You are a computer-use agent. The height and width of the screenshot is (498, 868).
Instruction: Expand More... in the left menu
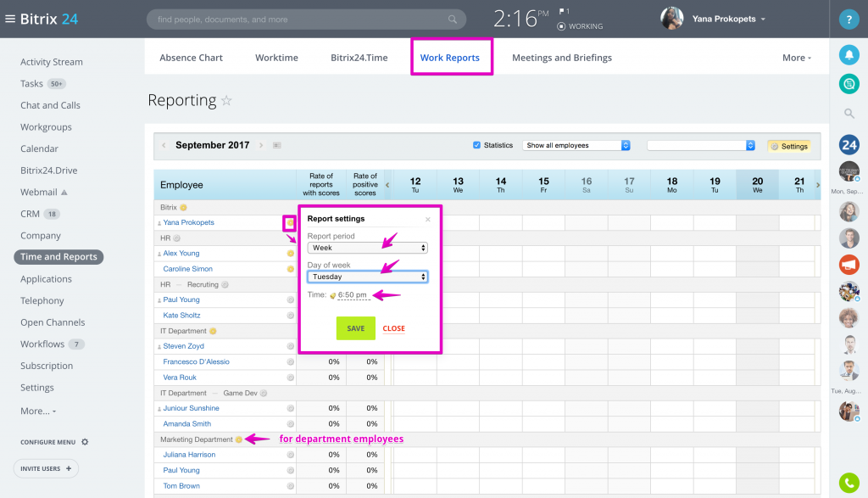38,411
